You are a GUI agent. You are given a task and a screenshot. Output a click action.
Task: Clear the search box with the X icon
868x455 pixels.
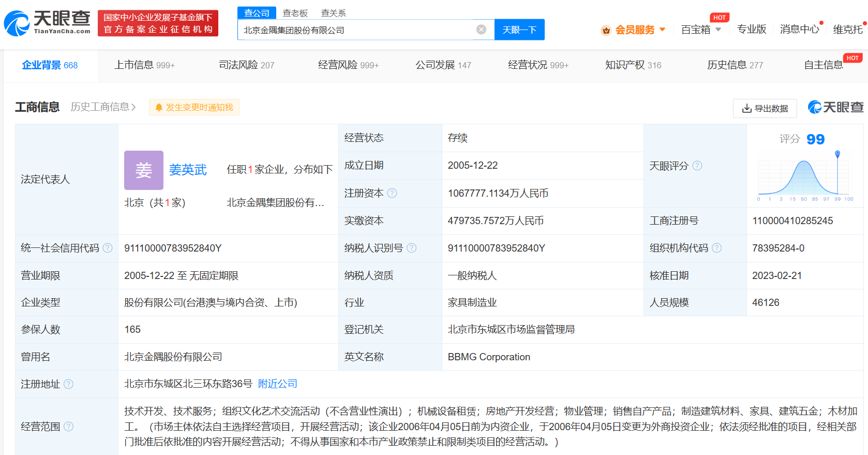click(x=481, y=30)
